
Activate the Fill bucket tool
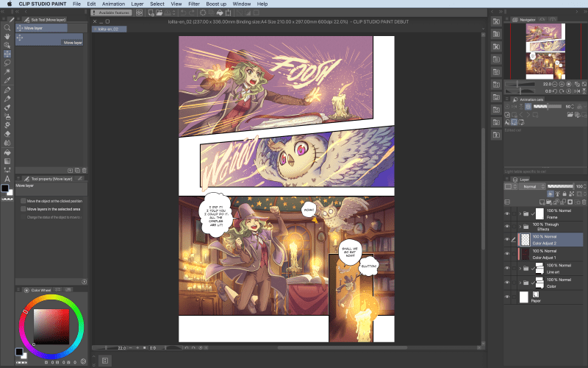point(7,152)
